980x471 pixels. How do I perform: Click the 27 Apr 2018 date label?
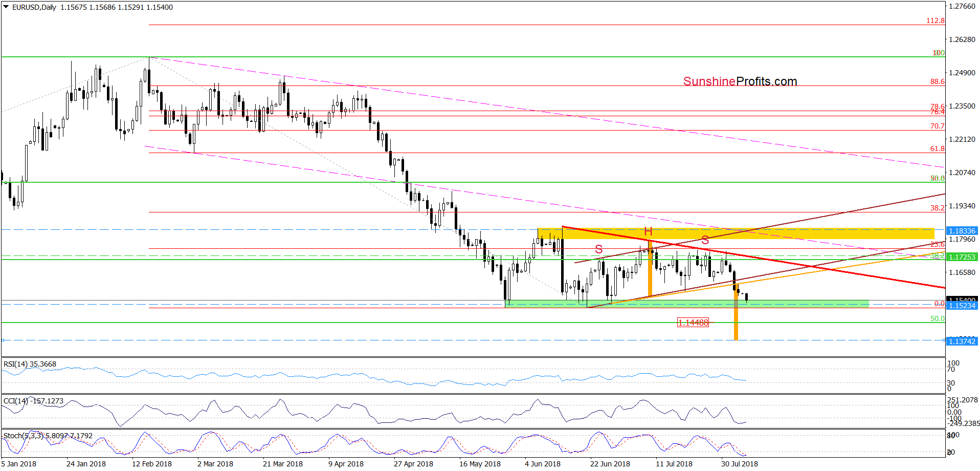tap(413, 464)
